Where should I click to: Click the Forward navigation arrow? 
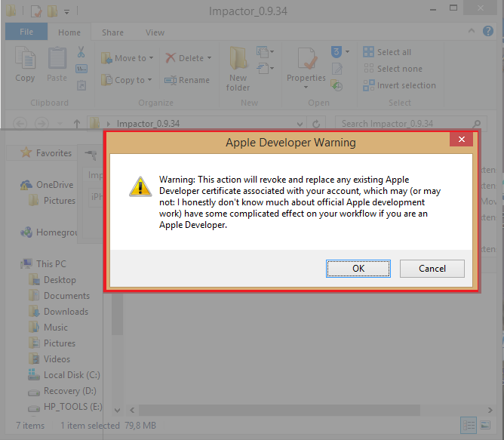[41, 124]
